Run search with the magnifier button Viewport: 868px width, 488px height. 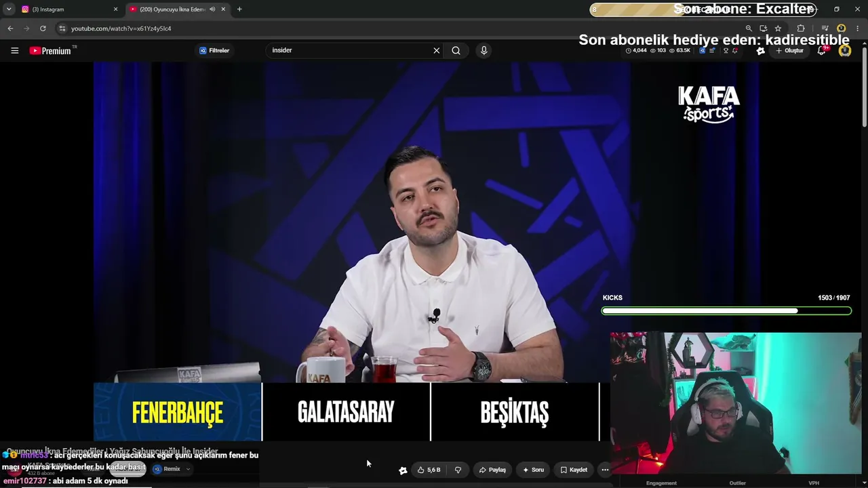(x=456, y=50)
